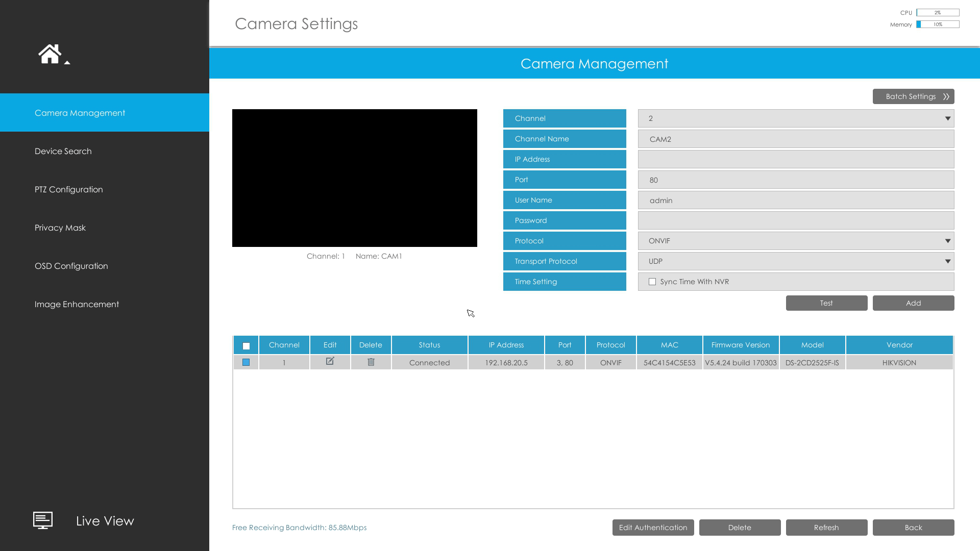Screen dimensions: 980x551
Task: Click the Channel Name input field
Action: pos(796,139)
